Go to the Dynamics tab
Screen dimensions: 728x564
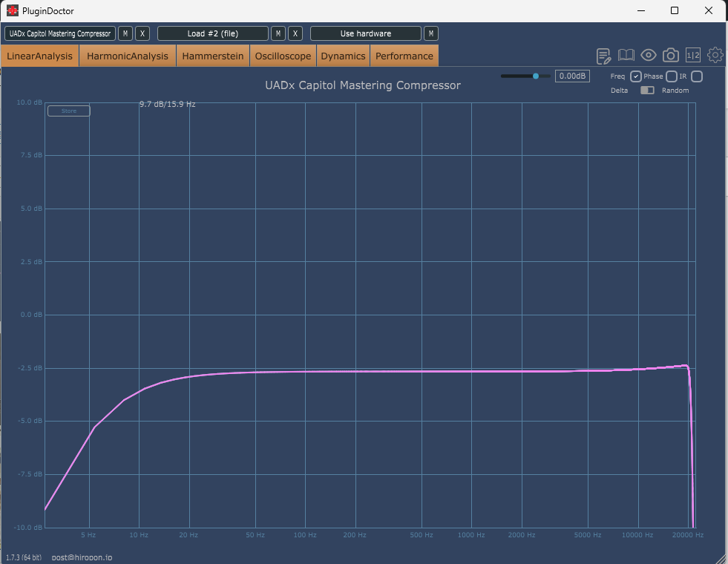[343, 56]
